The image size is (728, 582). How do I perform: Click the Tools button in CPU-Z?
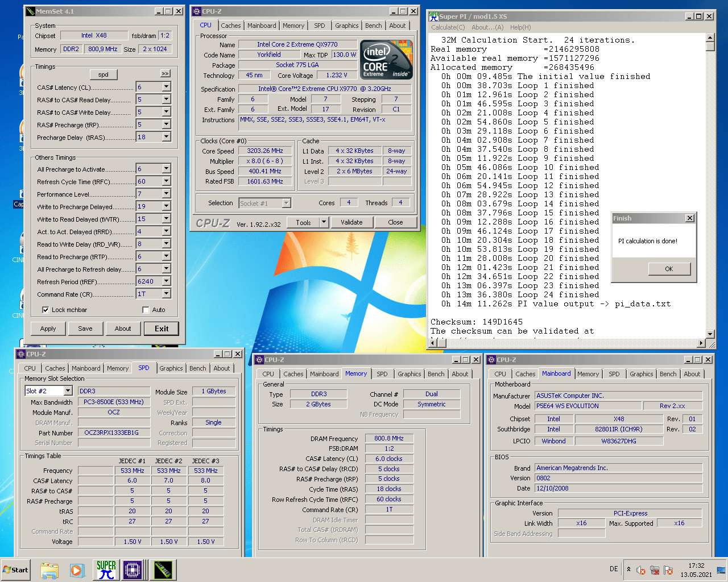point(304,222)
